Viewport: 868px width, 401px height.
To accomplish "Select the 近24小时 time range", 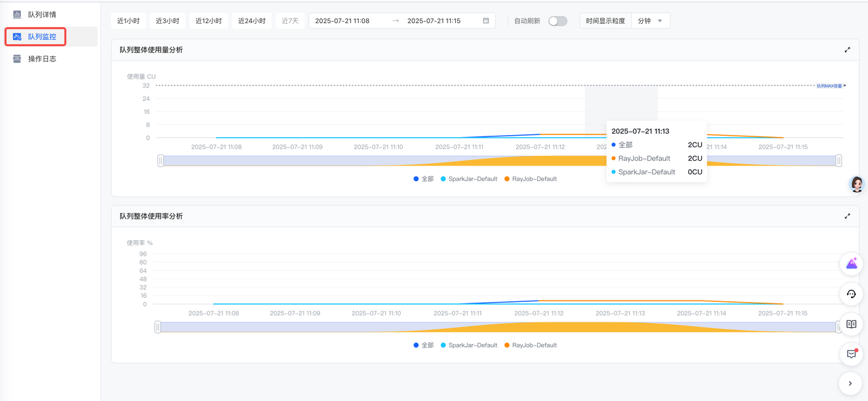I will tap(252, 21).
